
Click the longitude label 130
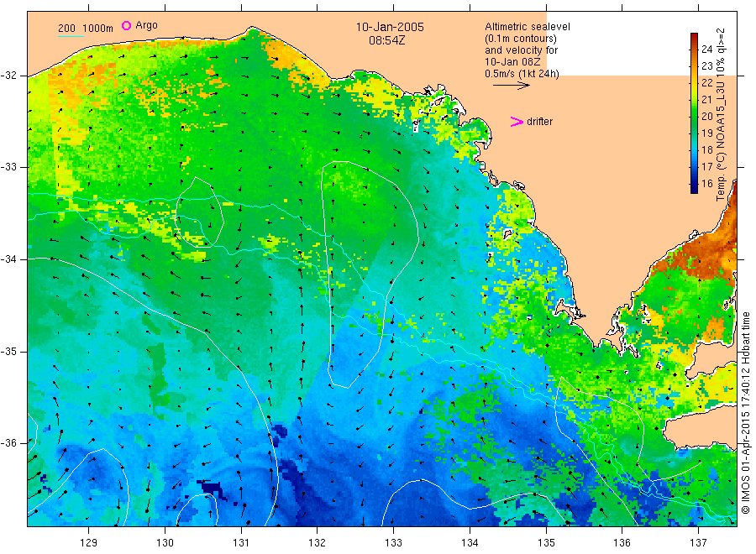(165, 543)
